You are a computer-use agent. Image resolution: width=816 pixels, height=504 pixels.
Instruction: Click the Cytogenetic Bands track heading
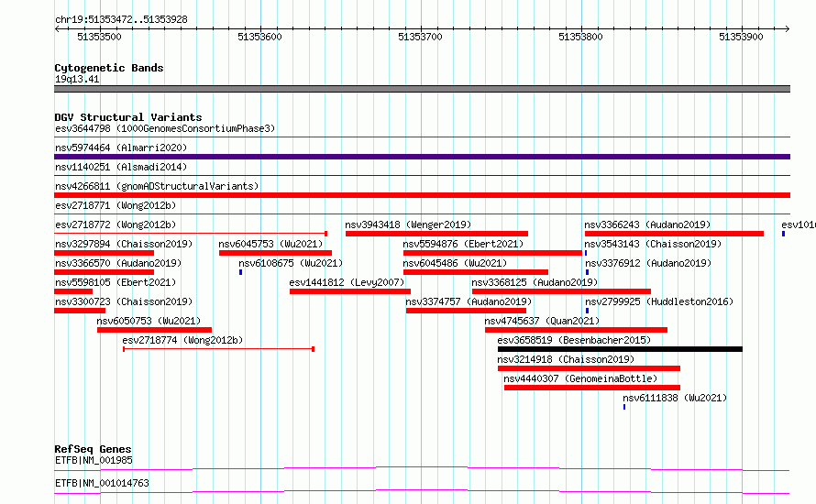coord(109,68)
